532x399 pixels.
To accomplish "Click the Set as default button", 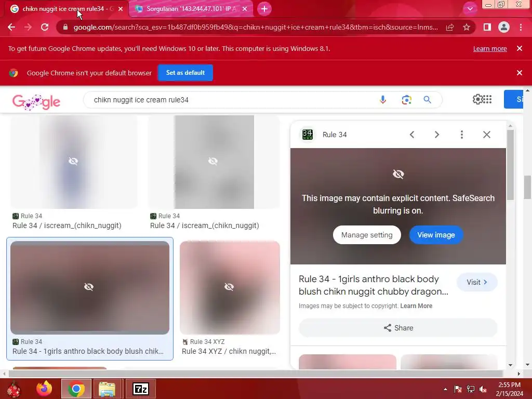I will [x=185, y=73].
